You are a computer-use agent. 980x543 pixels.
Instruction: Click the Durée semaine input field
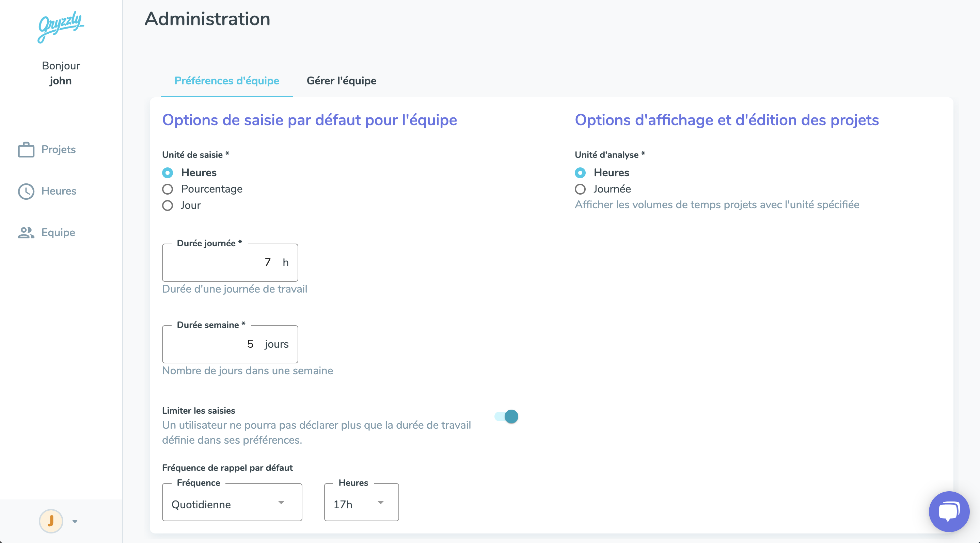(230, 344)
